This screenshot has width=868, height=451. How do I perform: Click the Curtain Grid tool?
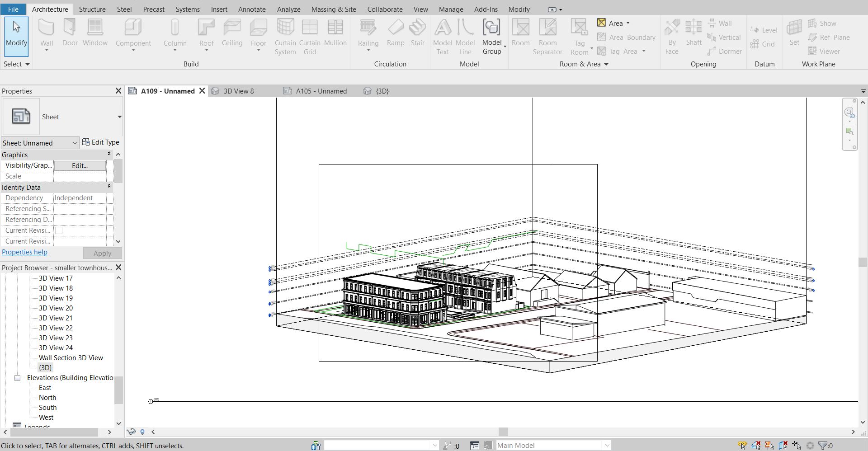[310, 37]
